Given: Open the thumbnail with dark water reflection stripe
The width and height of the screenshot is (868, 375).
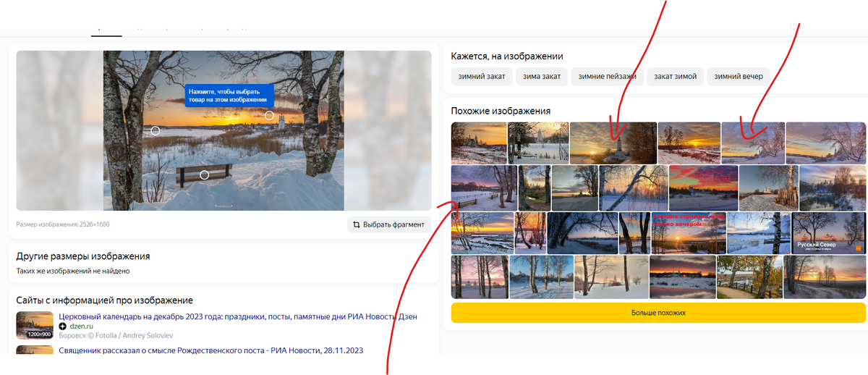Looking at the screenshot, I should 683,277.
